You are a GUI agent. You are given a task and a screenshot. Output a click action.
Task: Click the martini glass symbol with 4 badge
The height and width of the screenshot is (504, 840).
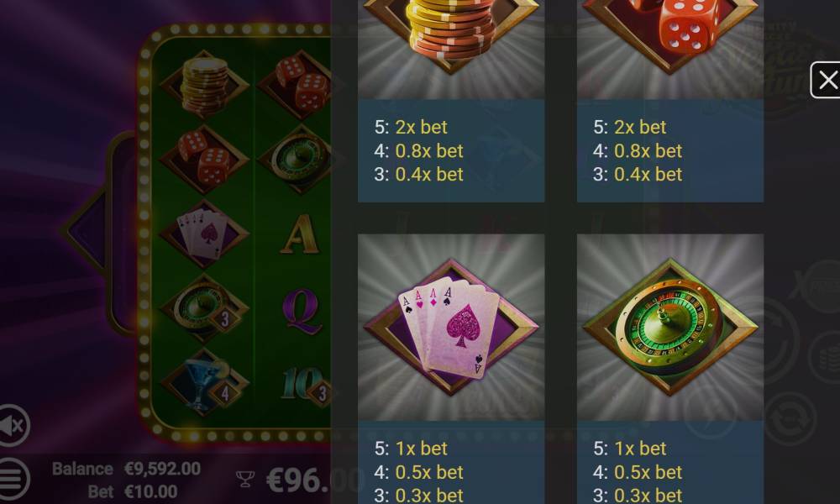(x=204, y=382)
